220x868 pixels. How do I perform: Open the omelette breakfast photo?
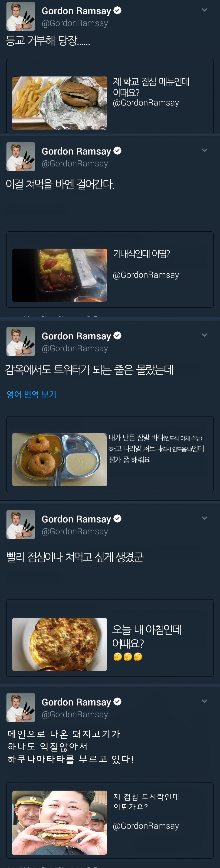point(60,644)
